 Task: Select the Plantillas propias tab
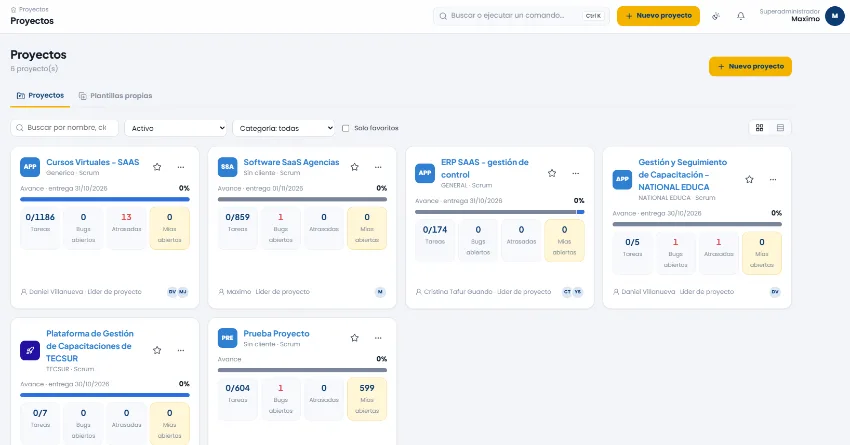point(115,95)
